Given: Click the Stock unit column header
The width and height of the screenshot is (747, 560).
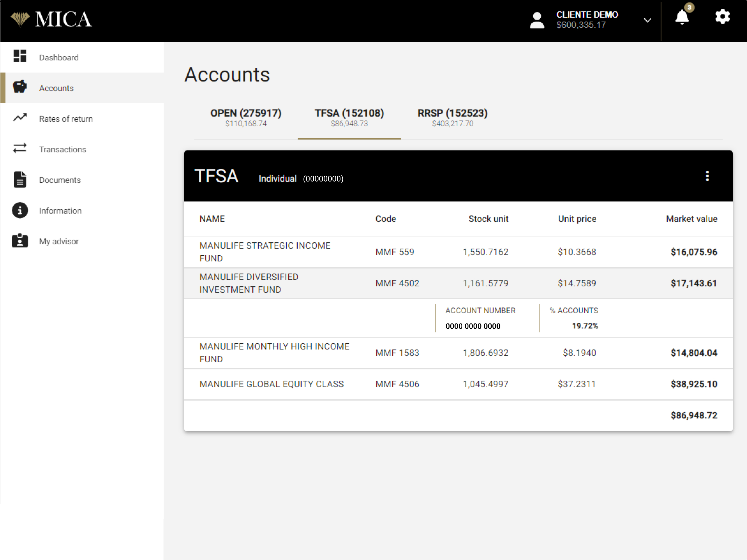Looking at the screenshot, I should coord(488,219).
